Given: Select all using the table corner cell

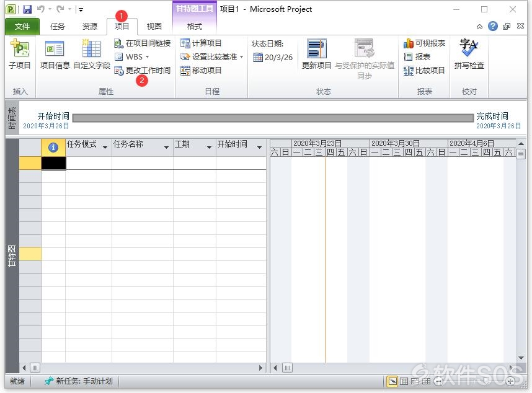Looking at the screenshot, I should pos(30,148).
